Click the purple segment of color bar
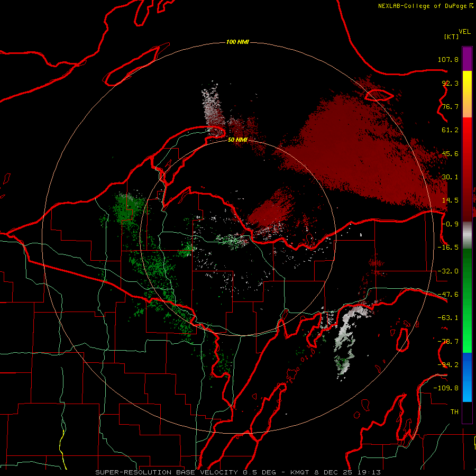Image resolution: width=476 pixels, height=476 pixels. [467, 59]
